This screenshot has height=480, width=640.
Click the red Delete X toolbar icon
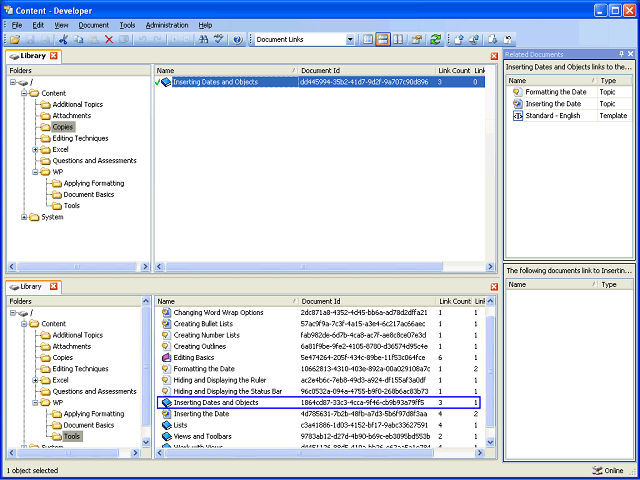coord(109,40)
